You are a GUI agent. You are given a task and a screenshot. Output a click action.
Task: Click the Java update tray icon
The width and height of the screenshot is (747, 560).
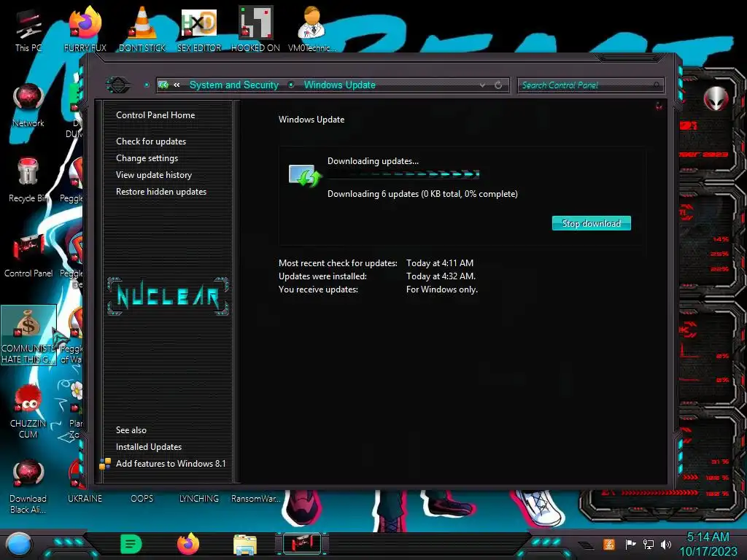click(x=609, y=544)
